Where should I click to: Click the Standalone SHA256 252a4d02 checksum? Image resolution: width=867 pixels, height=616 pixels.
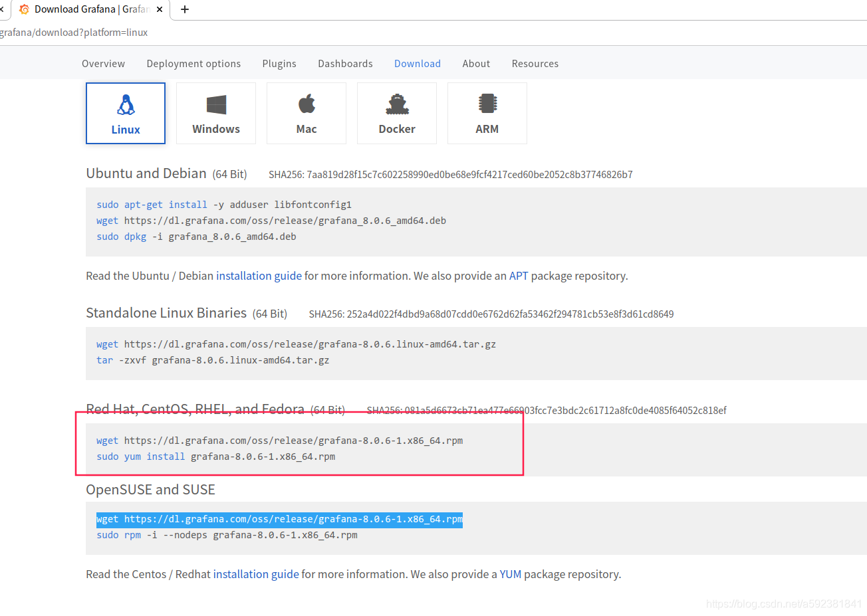click(x=491, y=314)
